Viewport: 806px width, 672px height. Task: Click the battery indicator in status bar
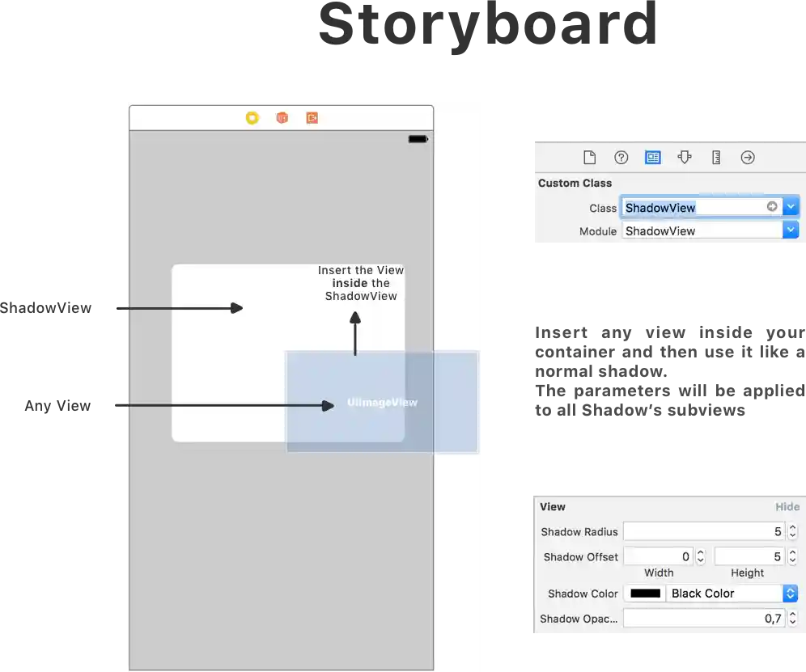(418, 139)
